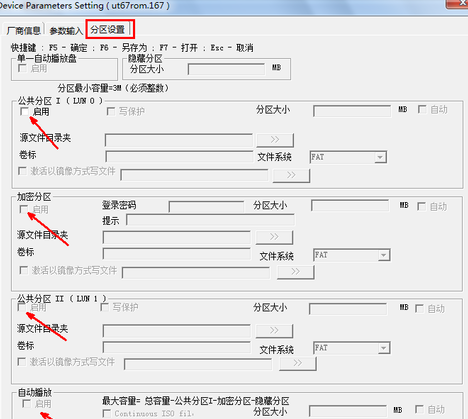Open the 参数输入 tab
468x419 pixels.
(66, 31)
